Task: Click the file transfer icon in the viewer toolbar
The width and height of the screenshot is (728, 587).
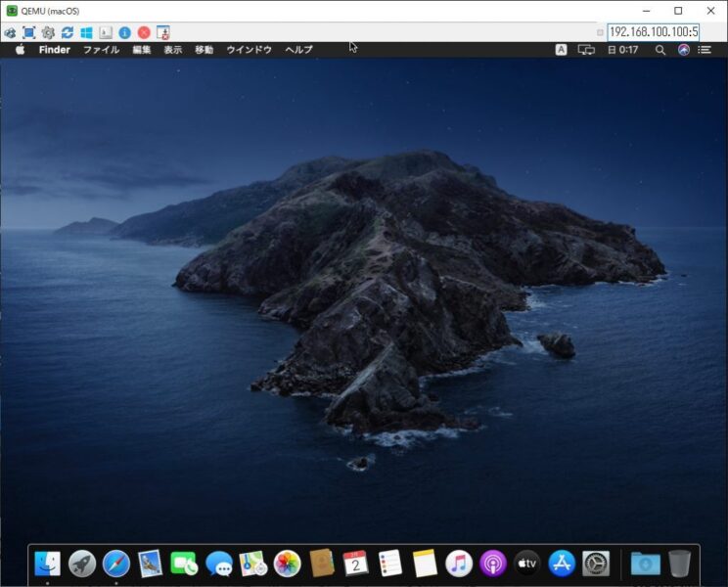Action: click(x=163, y=33)
